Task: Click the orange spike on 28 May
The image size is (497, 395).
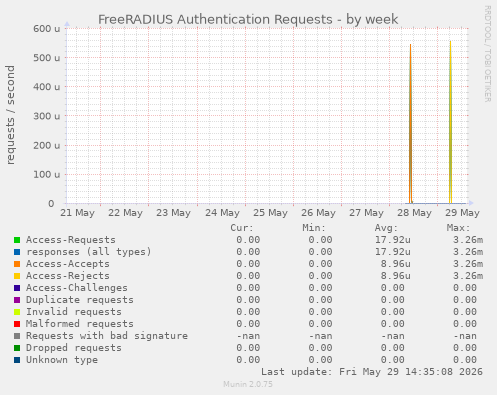Action: (x=411, y=123)
